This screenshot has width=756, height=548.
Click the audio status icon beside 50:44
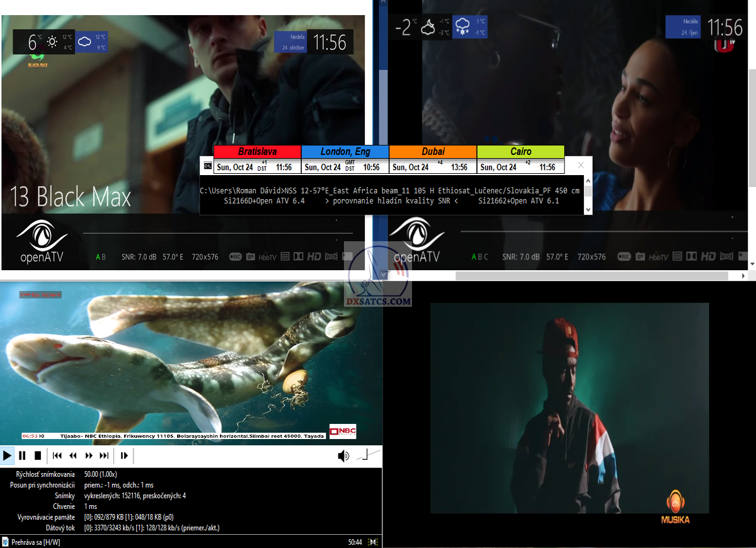coord(374,542)
